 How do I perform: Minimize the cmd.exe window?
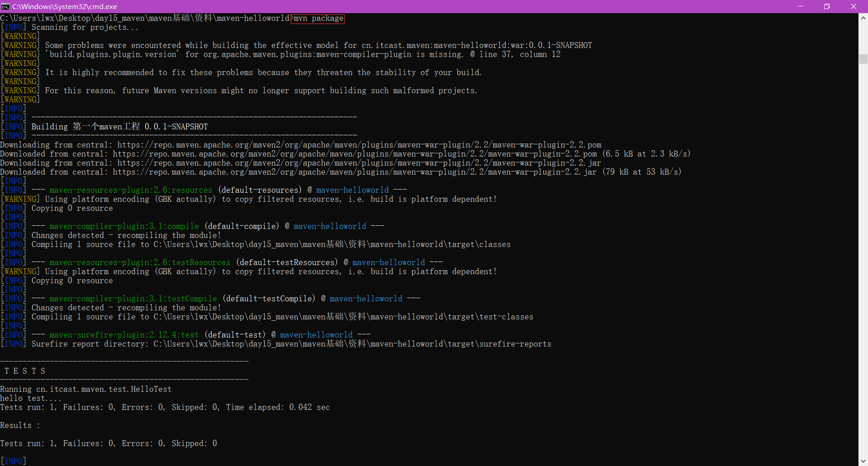(801, 6)
